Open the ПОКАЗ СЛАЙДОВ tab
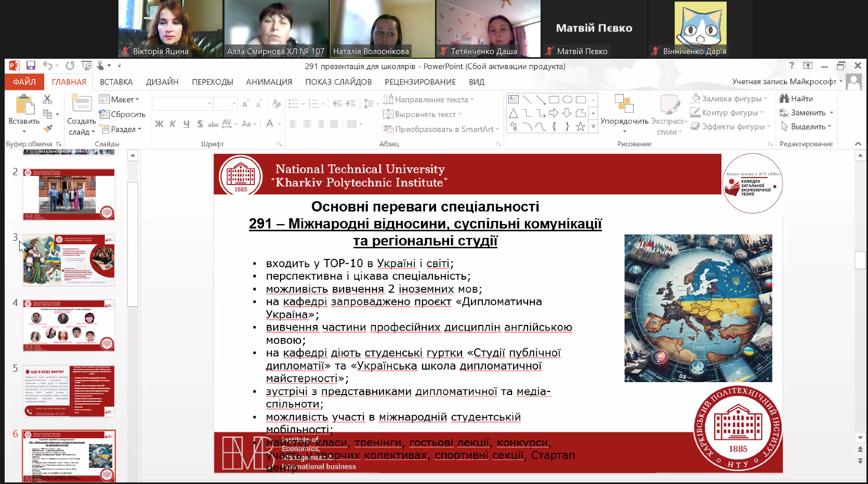The image size is (868, 484). coord(338,82)
